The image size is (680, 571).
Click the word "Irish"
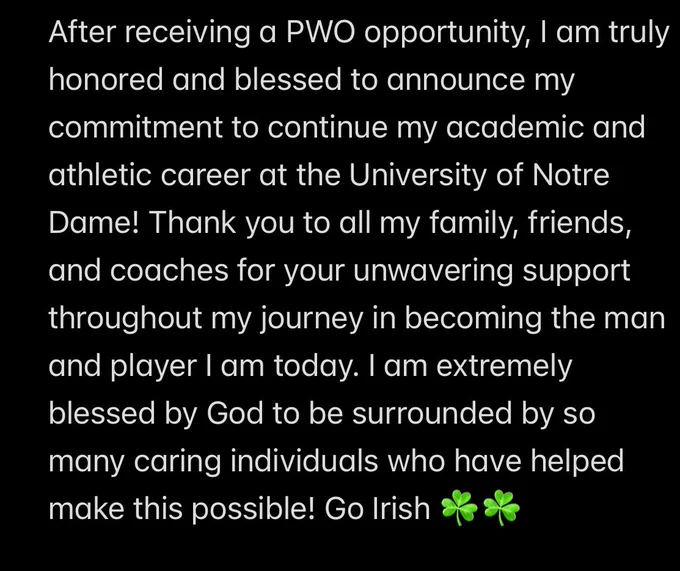(x=401, y=509)
